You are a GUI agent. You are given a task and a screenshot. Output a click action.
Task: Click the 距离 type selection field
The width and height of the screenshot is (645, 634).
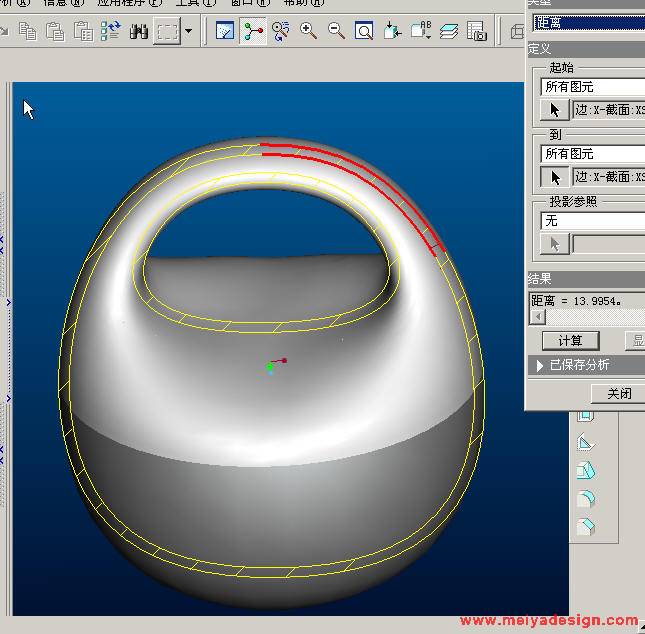pos(588,23)
